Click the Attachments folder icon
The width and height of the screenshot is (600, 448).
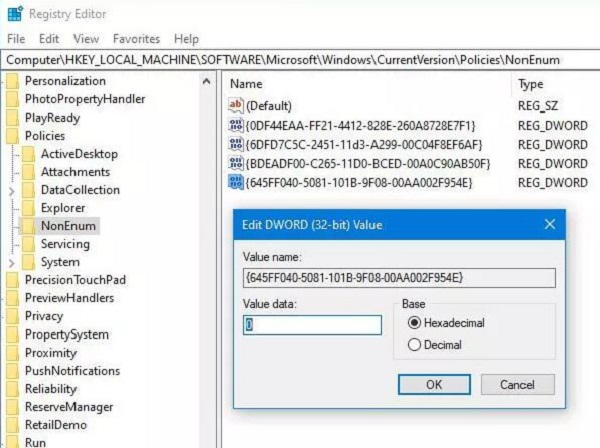click(x=28, y=172)
